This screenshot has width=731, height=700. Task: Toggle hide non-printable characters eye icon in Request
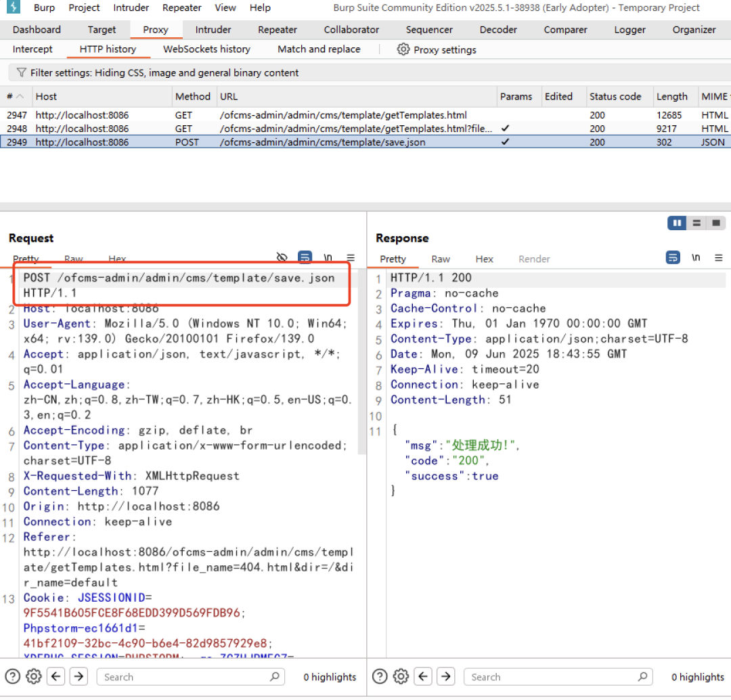(282, 257)
